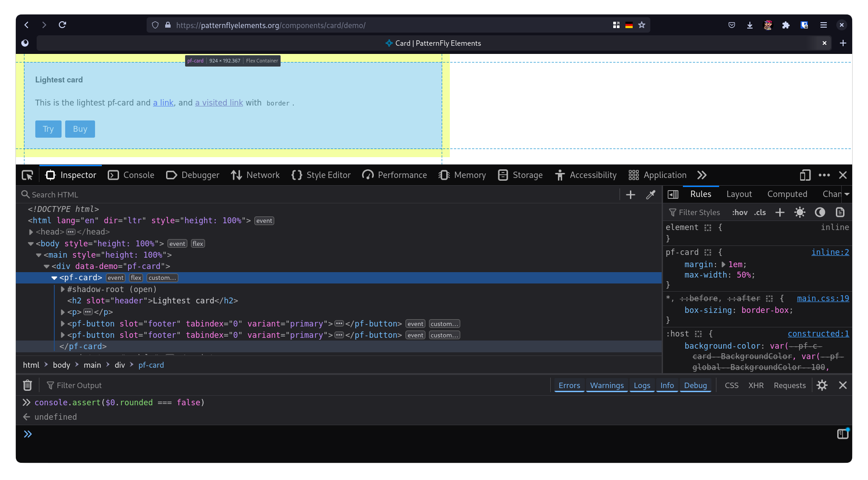Create a new node with the plus icon

click(630, 195)
